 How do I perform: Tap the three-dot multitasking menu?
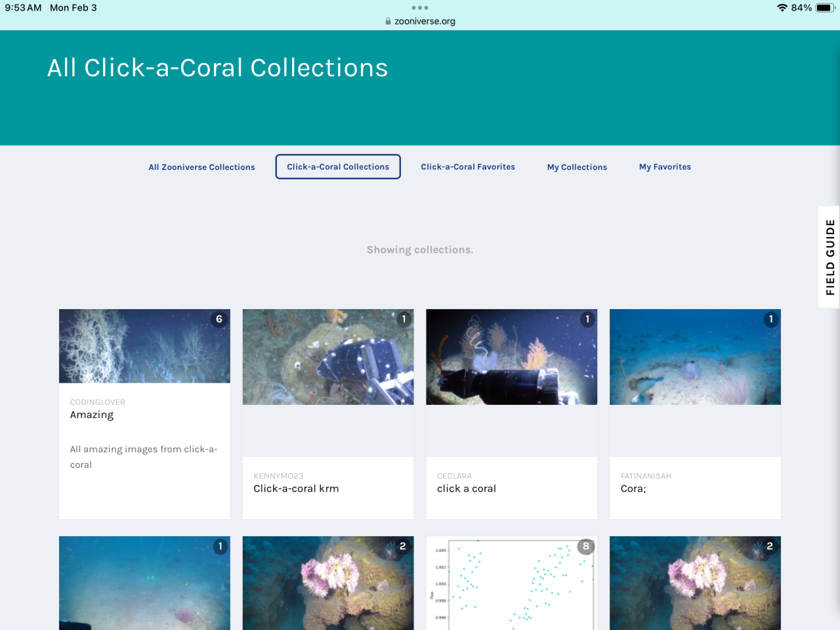(x=420, y=8)
